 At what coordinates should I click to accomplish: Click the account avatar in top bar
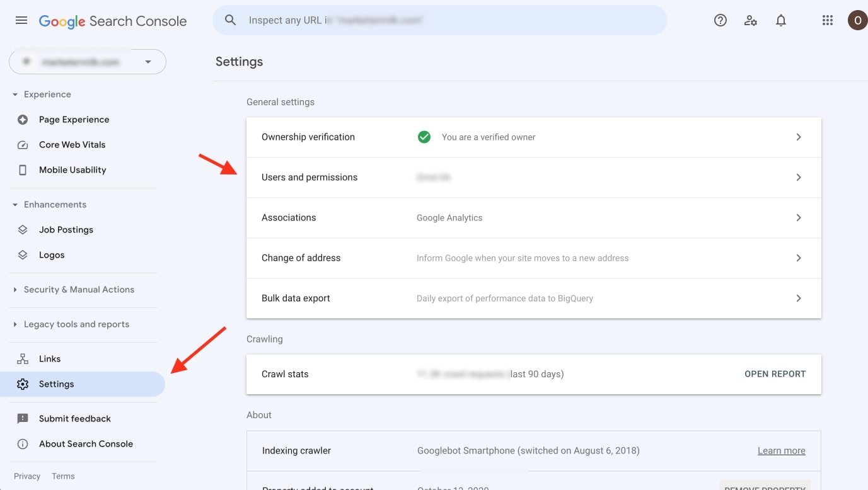857,20
